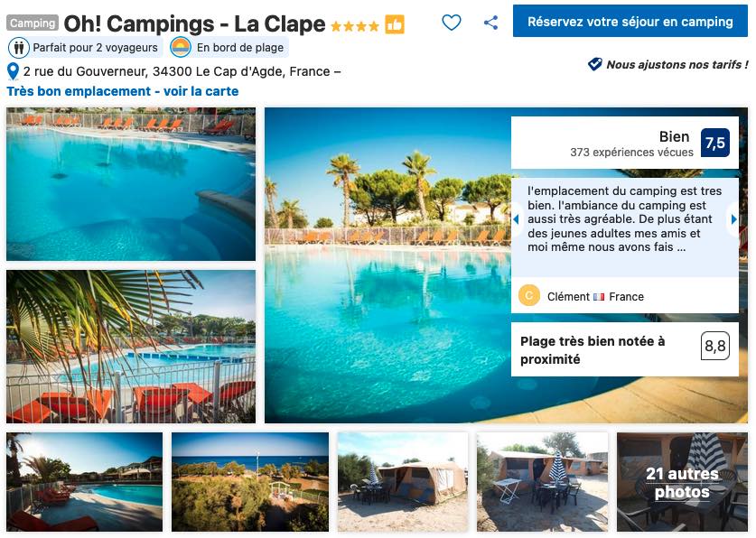Screen dimensions: 756x538
Task: Click the share icon
Action: pyautogui.click(x=490, y=23)
